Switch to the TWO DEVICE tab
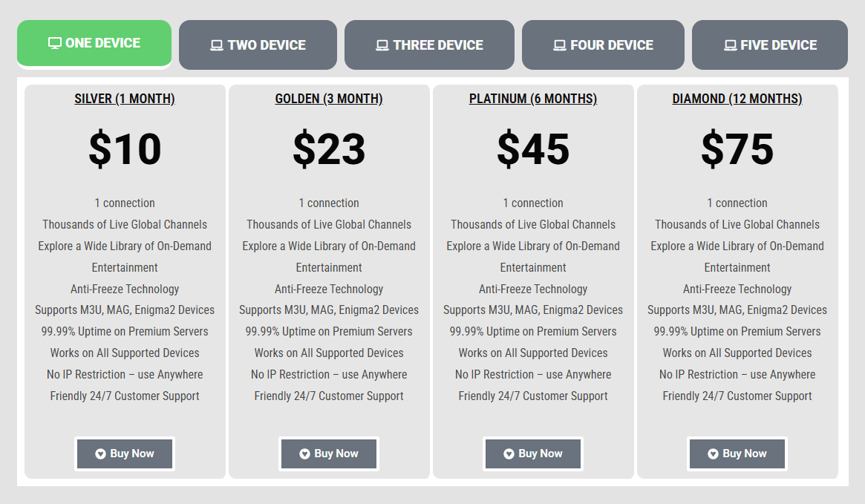This screenshot has height=504, width=865. click(x=258, y=45)
